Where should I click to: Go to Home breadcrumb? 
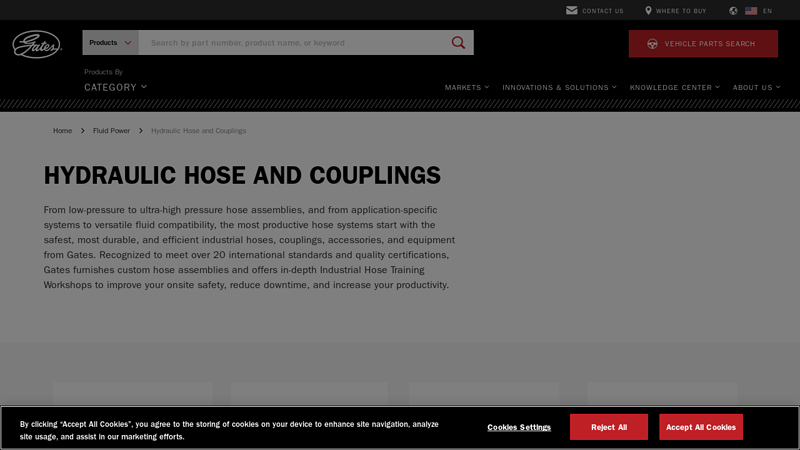(62, 131)
